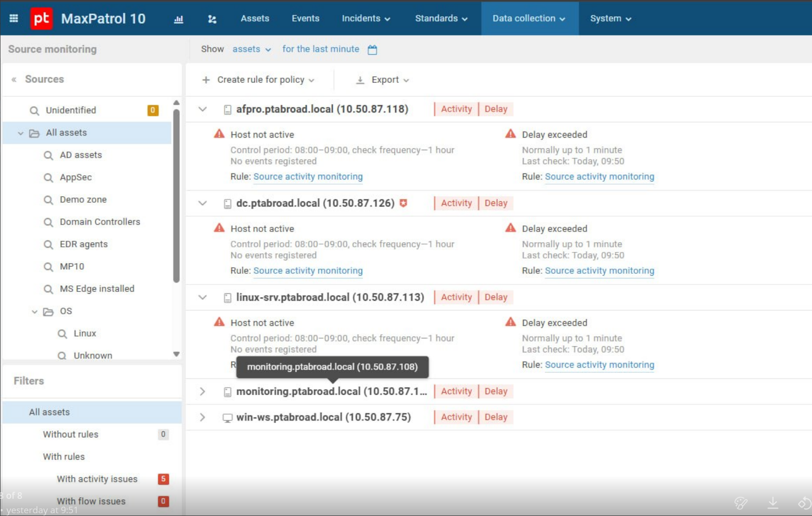Click the Delay exceeded warning icon for afpro
The height and width of the screenshot is (516, 812).
coord(510,134)
